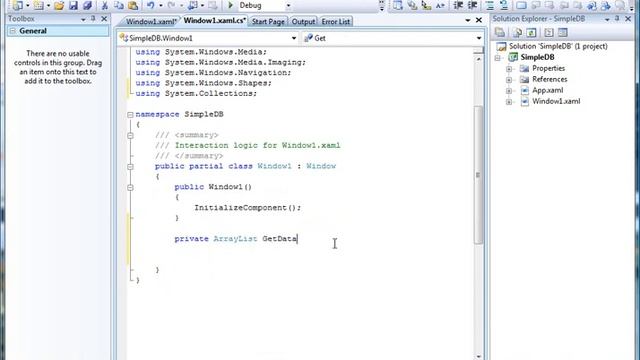Click the code editor vertical scrollbar thumb

pos(478,175)
